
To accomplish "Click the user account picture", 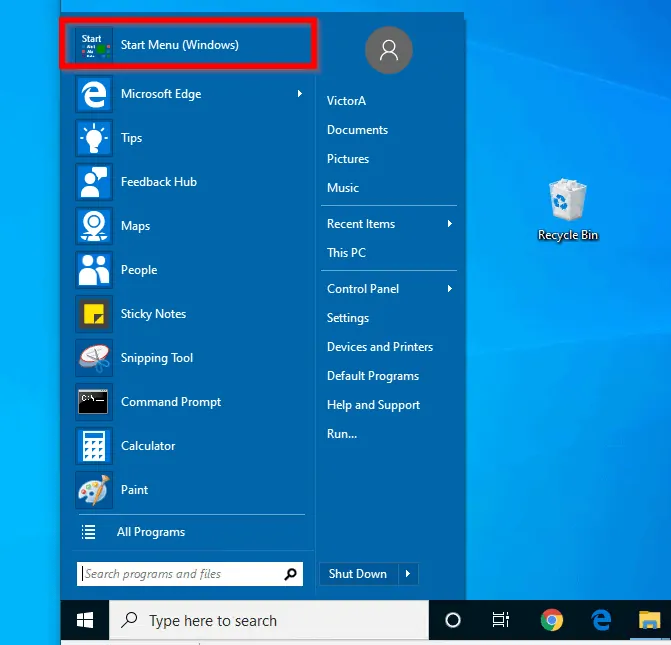I will click(389, 50).
